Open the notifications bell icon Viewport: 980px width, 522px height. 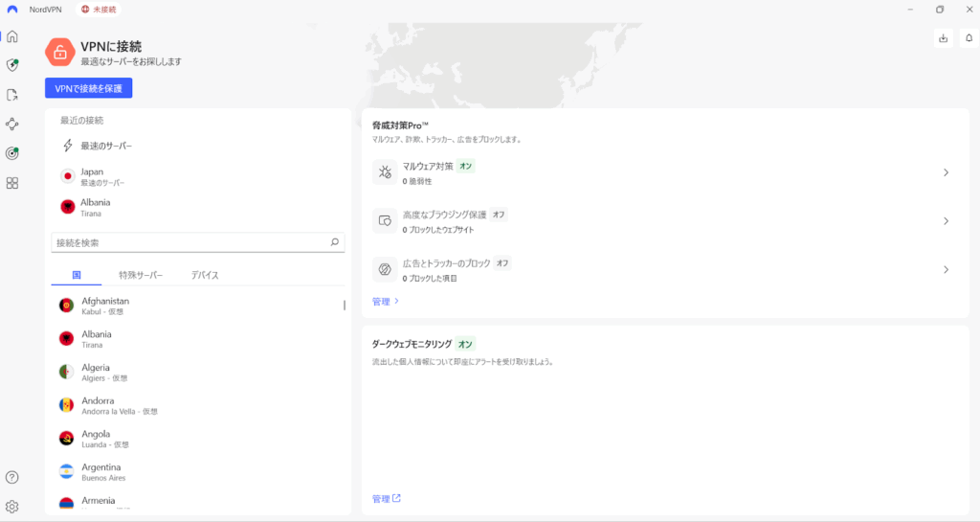coord(968,38)
